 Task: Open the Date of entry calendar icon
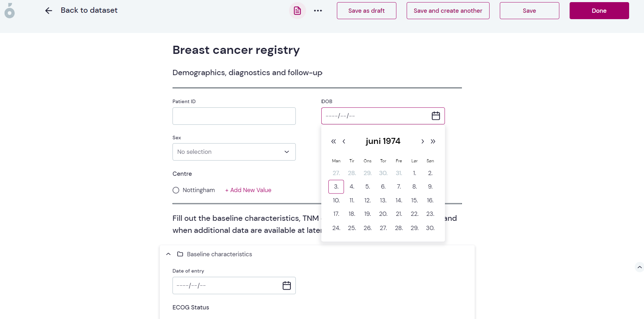287,285
